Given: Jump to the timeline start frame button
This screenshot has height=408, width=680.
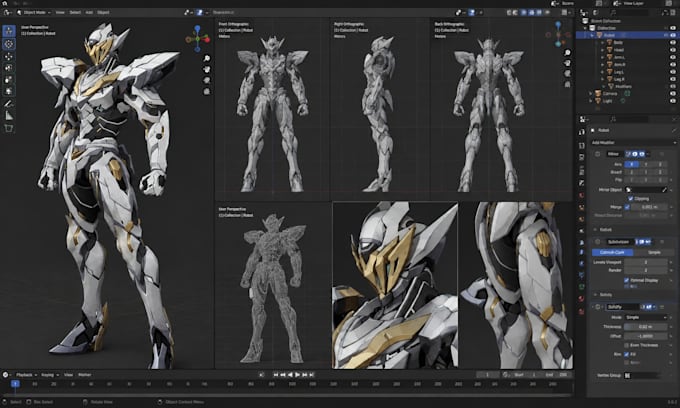Looking at the screenshot, I should click(276, 375).
